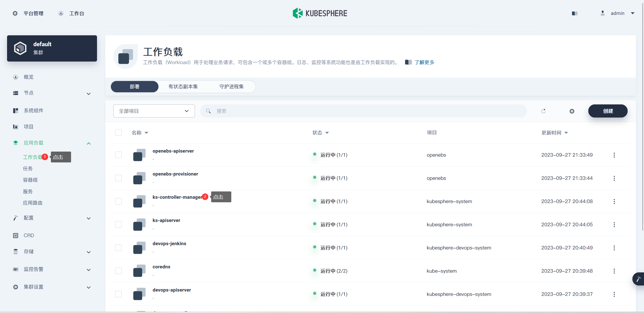Open more actions for devops-jenkins
644x313 pixels.
pos(614,248)
